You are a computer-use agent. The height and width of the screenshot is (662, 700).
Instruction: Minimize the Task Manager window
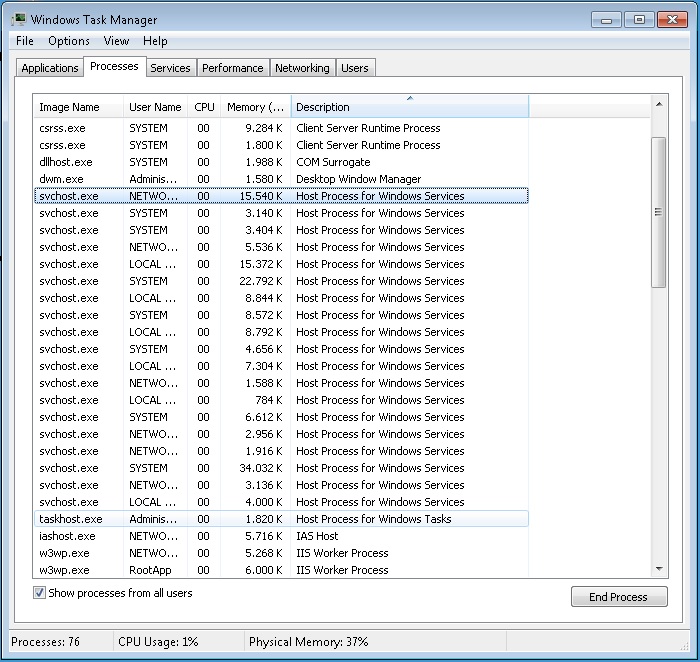(x=606, y=20)
